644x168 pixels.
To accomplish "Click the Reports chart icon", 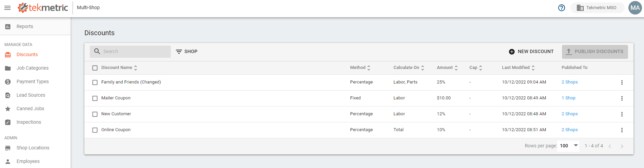I will [8, 26].
